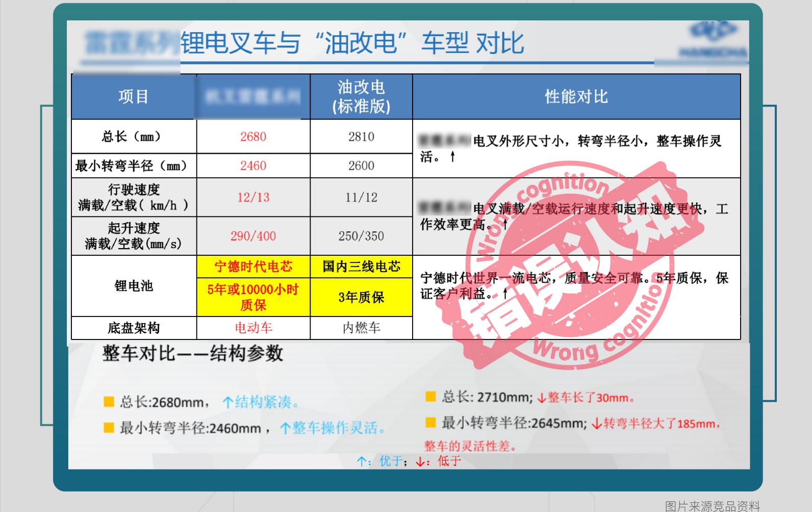The image size is (812, 512).
Task: Click the HANGCHA logo at top right
Action: (x=713, y=40)
